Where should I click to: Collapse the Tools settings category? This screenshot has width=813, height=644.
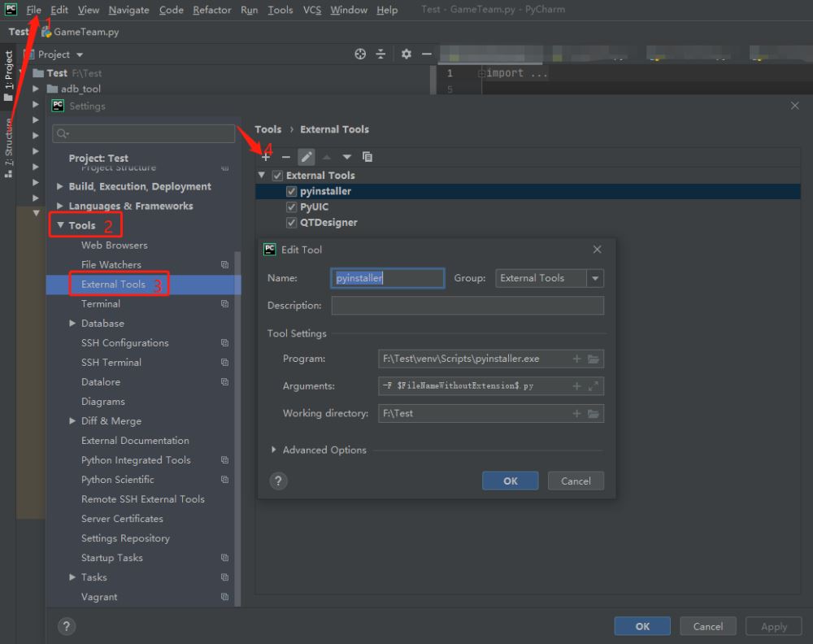[60, 225]
